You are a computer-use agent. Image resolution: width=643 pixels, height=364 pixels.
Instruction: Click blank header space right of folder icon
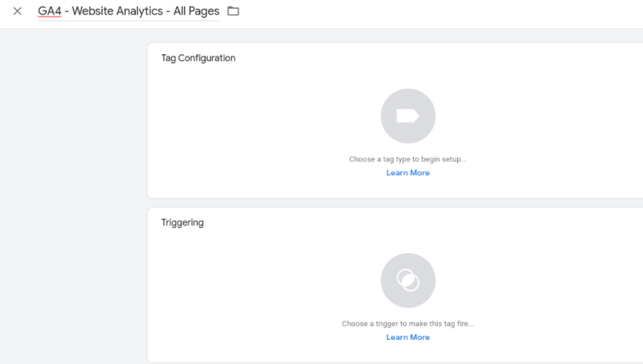[x=440, y=12]
